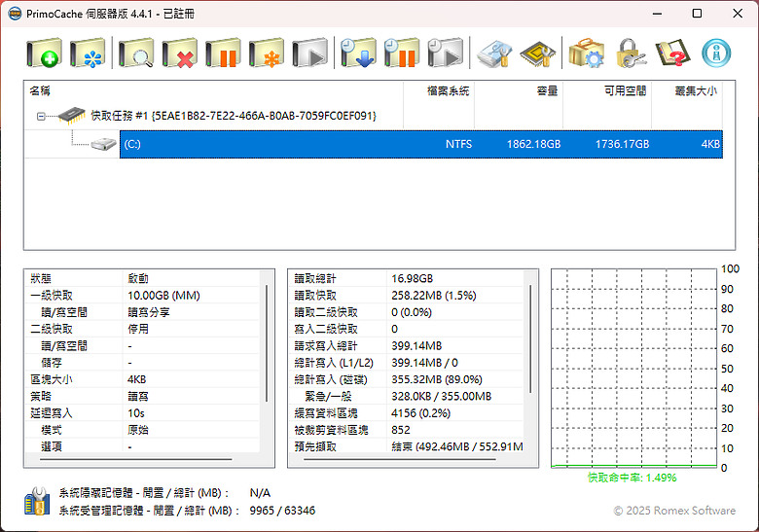Open the blue info About icon
The height and width of the screenshot is (532, 759).
pyautogui.click(x=716, y=53)
